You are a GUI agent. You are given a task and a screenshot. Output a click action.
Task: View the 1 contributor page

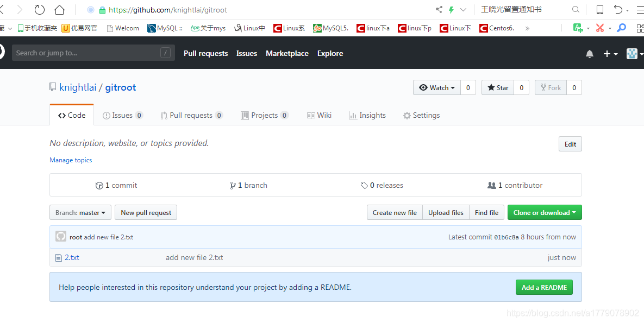[x=515, y=185]
